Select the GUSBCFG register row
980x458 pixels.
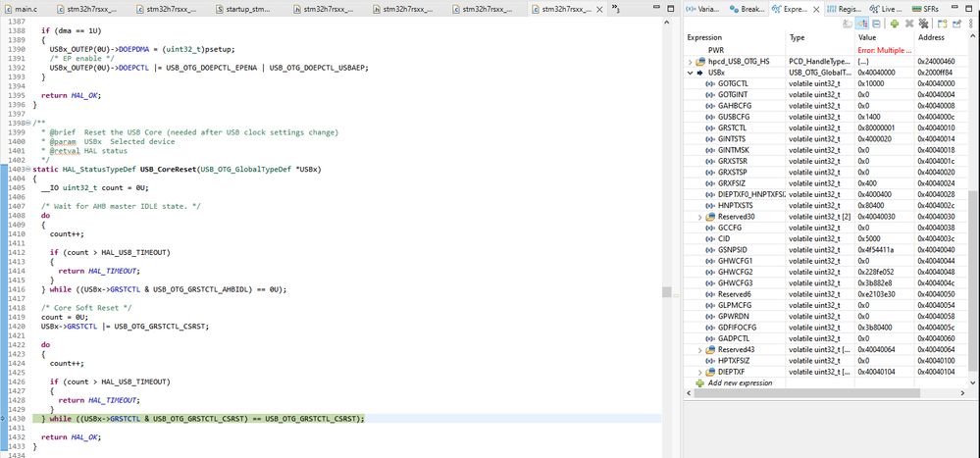click(x=826, y=117)
